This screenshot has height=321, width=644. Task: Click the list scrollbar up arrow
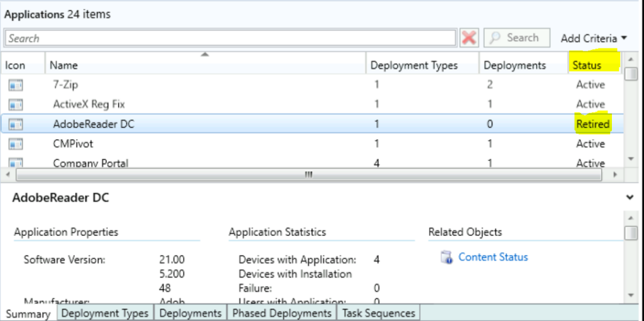click(x=630, y=60)
